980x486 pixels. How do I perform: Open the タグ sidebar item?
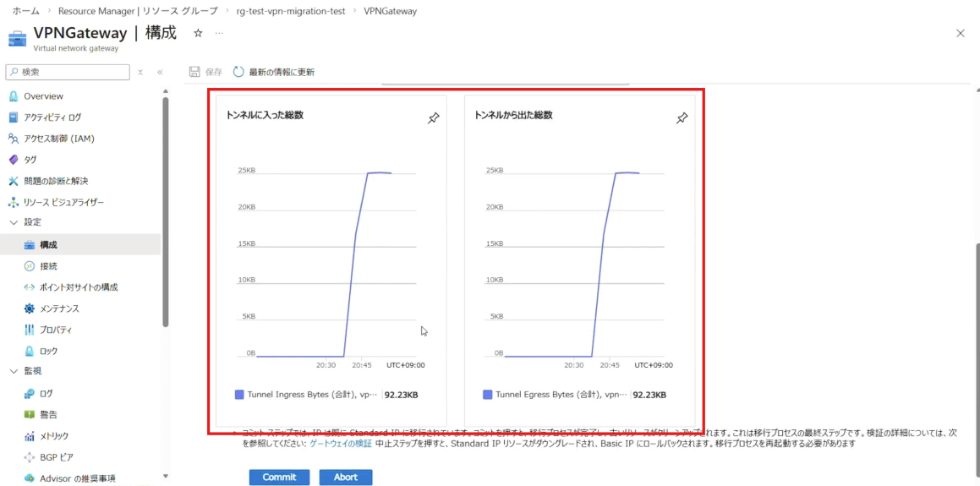click(x=30, y=160)
